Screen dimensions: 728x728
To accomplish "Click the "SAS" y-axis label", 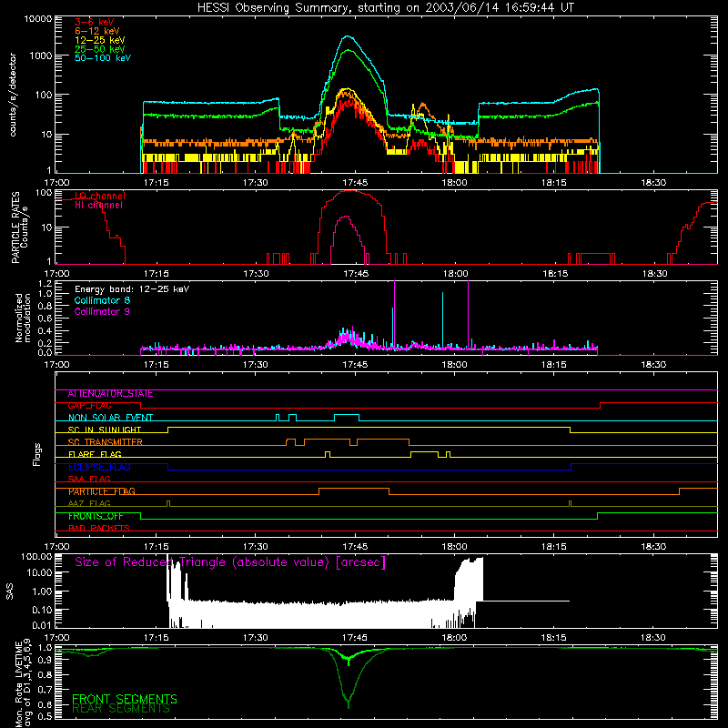I will click(x=10, y=591).
